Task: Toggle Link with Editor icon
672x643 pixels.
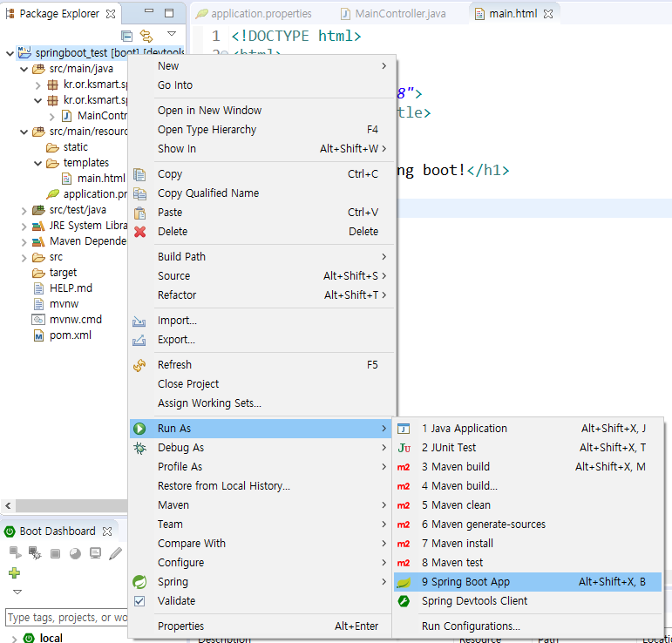Action: coord(146,36)
